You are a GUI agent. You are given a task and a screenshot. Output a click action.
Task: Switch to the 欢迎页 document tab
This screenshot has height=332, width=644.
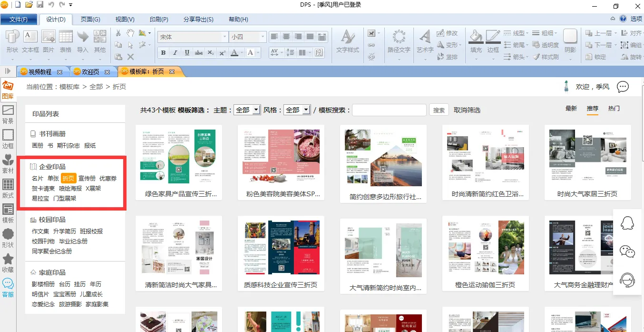click(91, 72)
